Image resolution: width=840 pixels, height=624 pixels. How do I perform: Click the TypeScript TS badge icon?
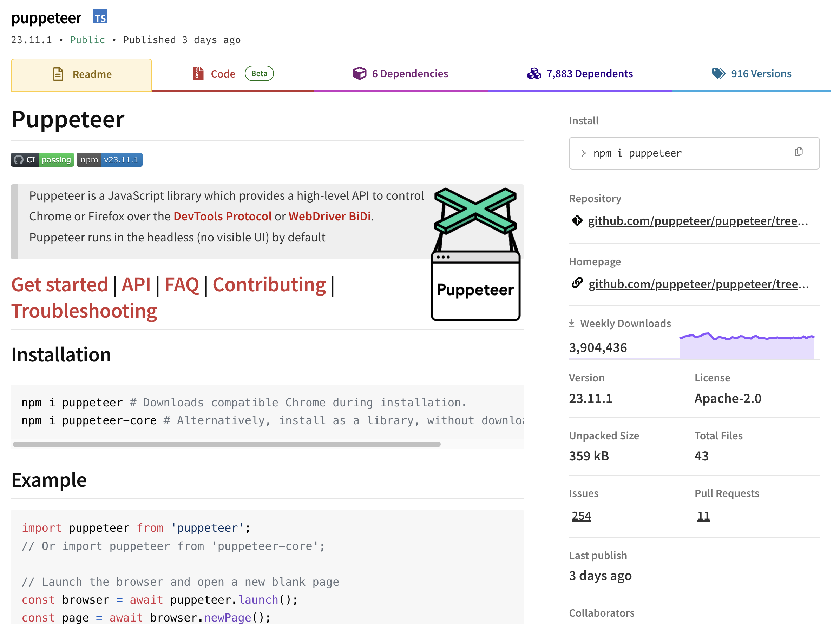(x=100, y=17)
